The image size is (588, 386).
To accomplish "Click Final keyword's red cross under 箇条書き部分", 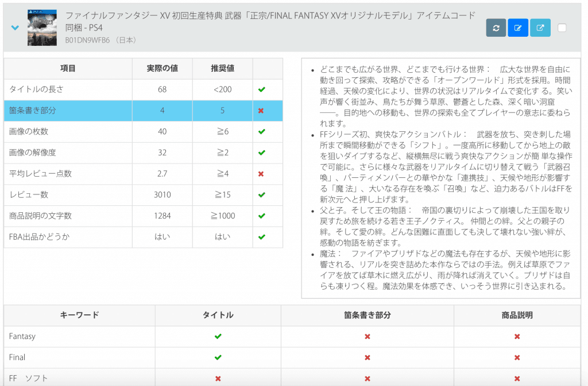I will click(367, 357).
